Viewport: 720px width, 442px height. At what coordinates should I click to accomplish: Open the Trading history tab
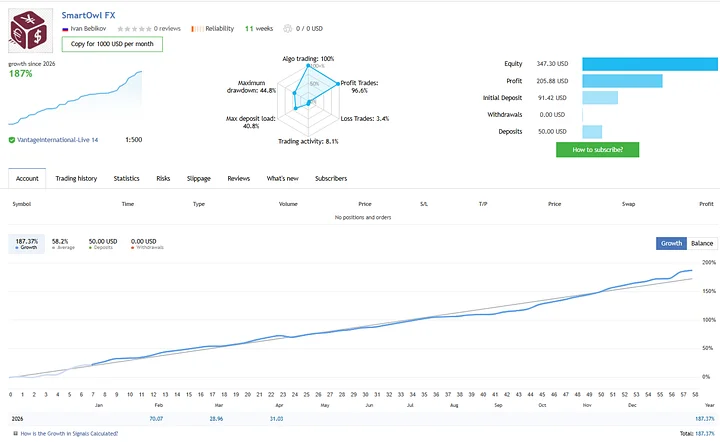[x=76, y=179]
